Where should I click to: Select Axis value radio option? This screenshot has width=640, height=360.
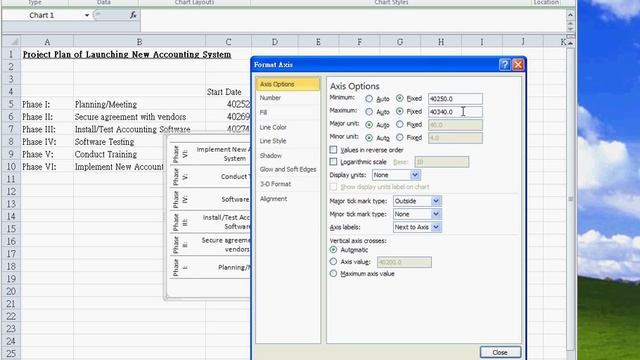coord(333,262)
